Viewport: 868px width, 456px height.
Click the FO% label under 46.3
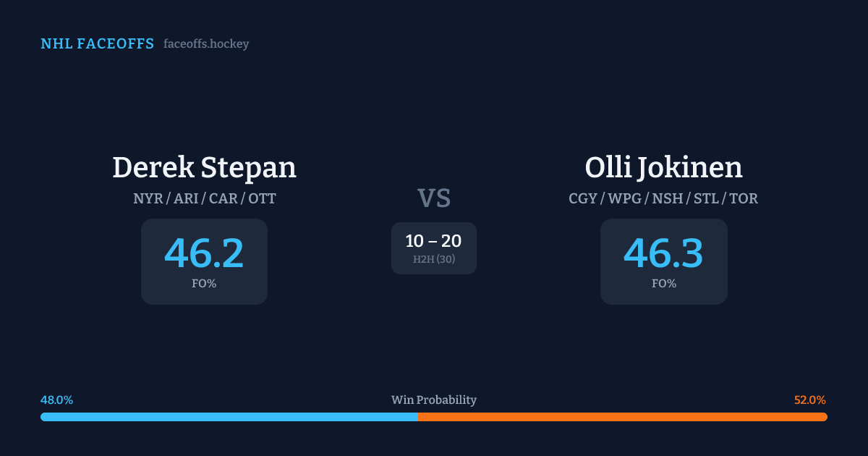point(663,284)
